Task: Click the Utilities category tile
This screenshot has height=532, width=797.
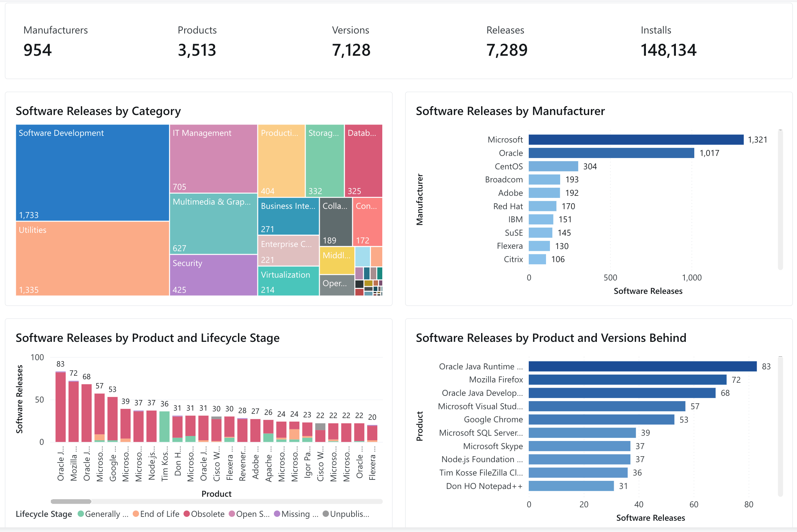Action: pos(92,259)
